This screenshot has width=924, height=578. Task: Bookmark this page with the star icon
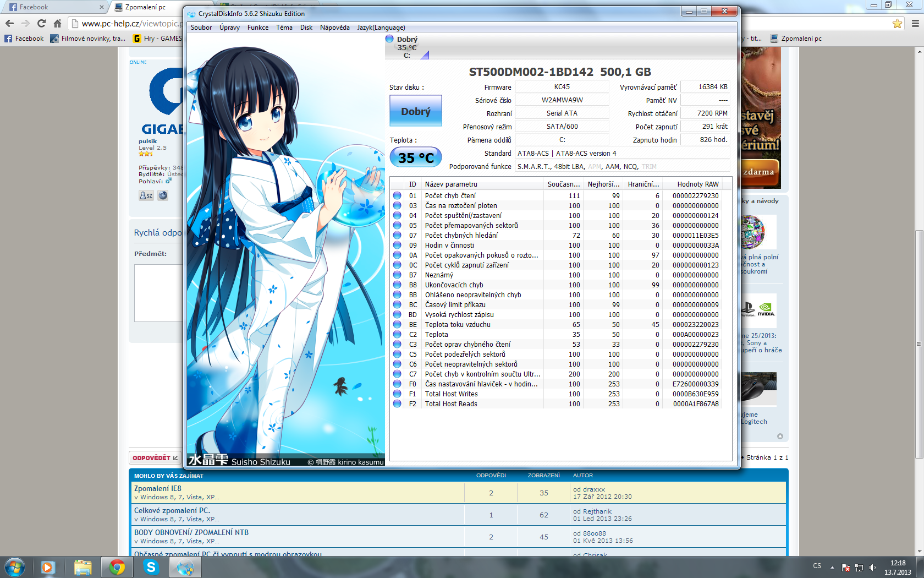pyautogui.click(x=897, y=23)
